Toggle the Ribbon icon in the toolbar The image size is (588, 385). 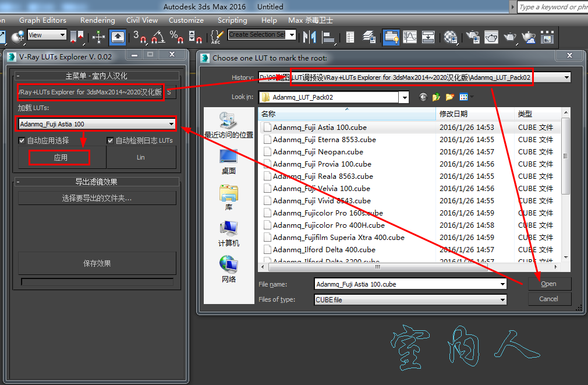point(391,37)
